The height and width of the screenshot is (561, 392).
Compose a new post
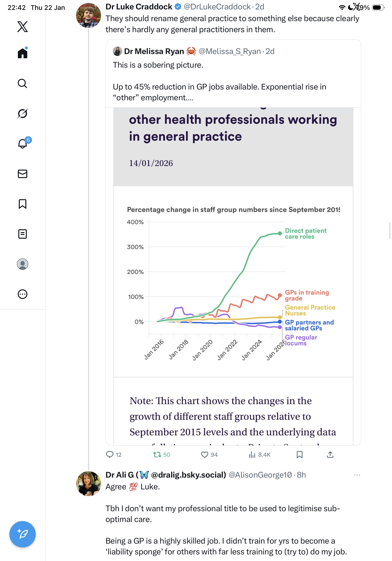point(23,534)
